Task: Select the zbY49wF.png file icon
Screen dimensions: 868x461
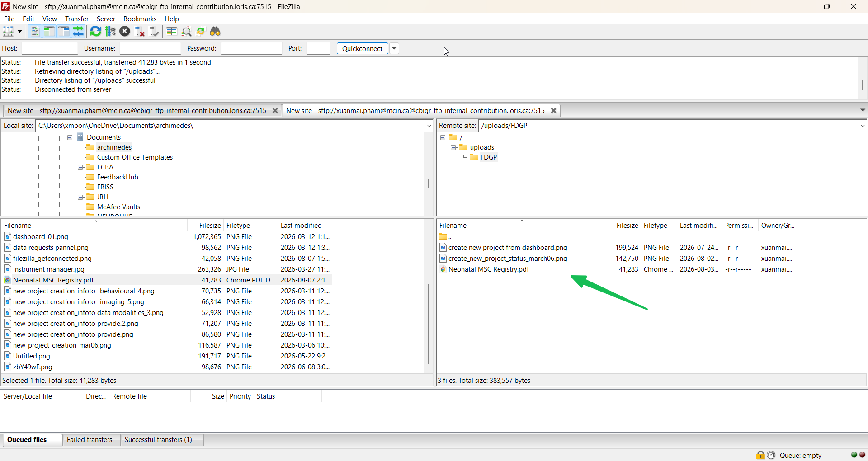Action: click(x=8, y=367)
